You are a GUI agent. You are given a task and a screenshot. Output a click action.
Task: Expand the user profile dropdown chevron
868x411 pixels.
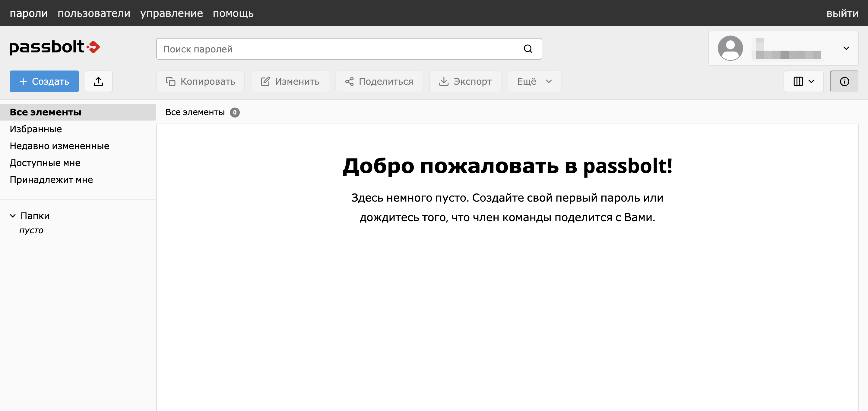(x=846, y=48)
